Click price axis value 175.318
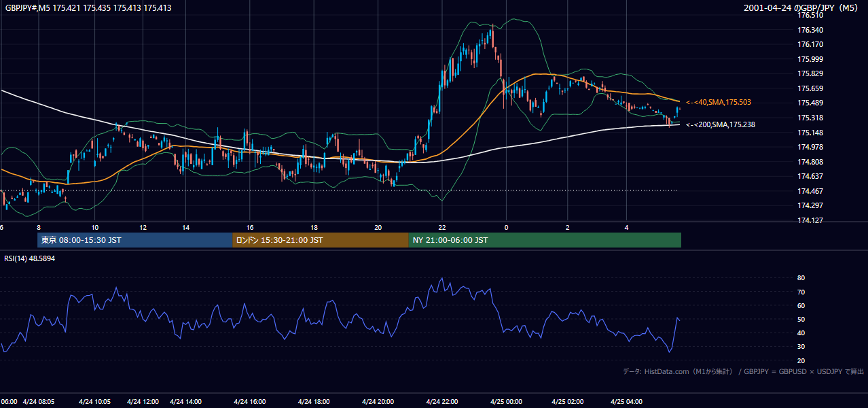 click(810, 118)
